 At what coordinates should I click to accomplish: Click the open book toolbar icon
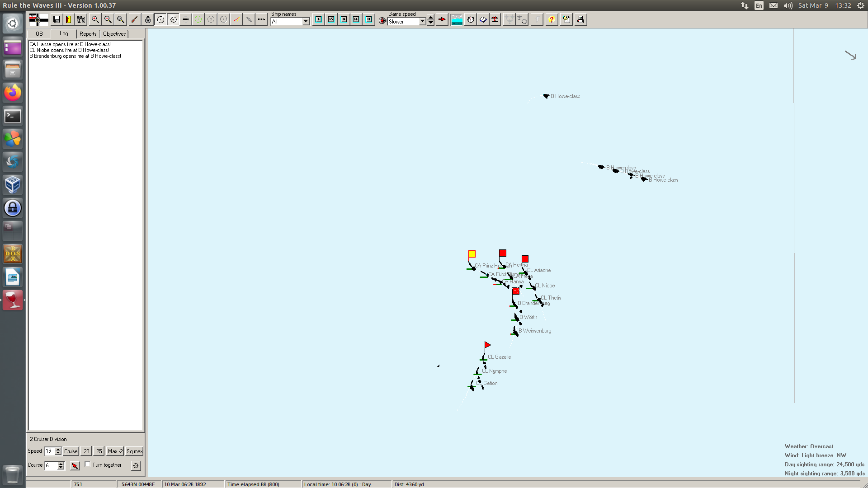click(x=483, y=19)
